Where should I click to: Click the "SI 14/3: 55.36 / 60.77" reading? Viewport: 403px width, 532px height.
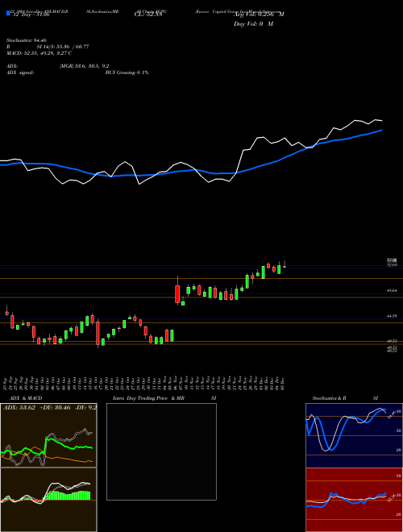point(63,47)
